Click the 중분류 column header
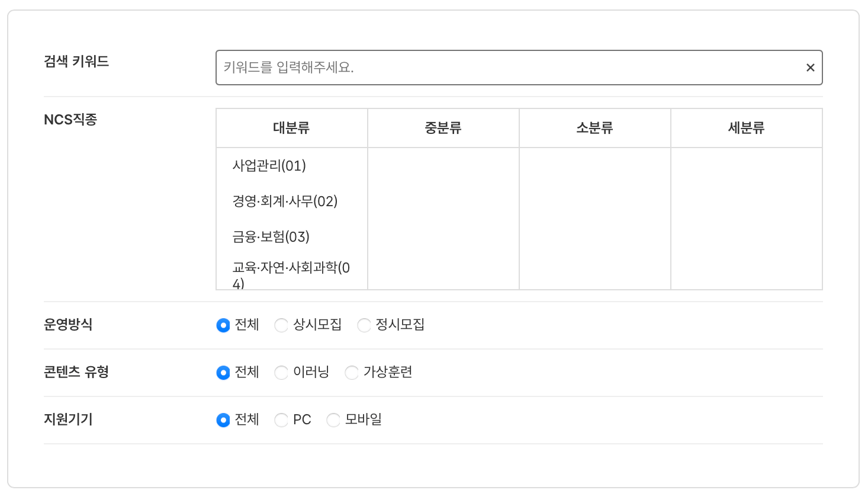 click(443, 127)
